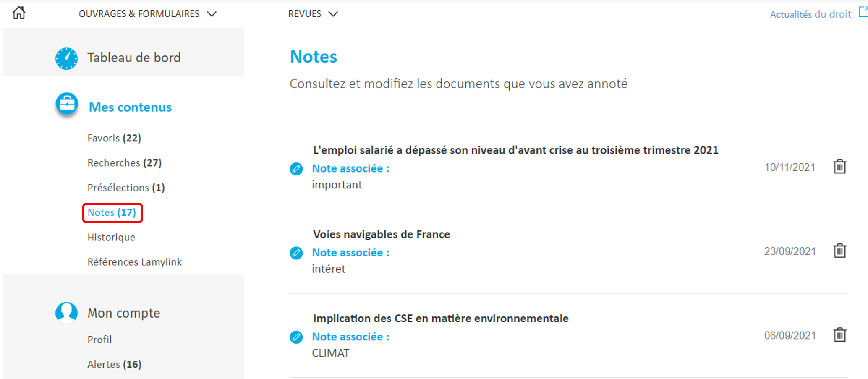
Task: Open the Historique section
Action: click(x=111, y=237)
